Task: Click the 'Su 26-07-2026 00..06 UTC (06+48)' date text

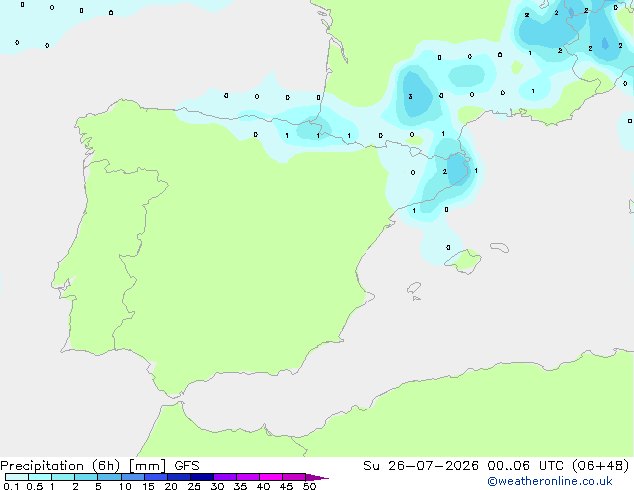Action: tap(496, 466)
